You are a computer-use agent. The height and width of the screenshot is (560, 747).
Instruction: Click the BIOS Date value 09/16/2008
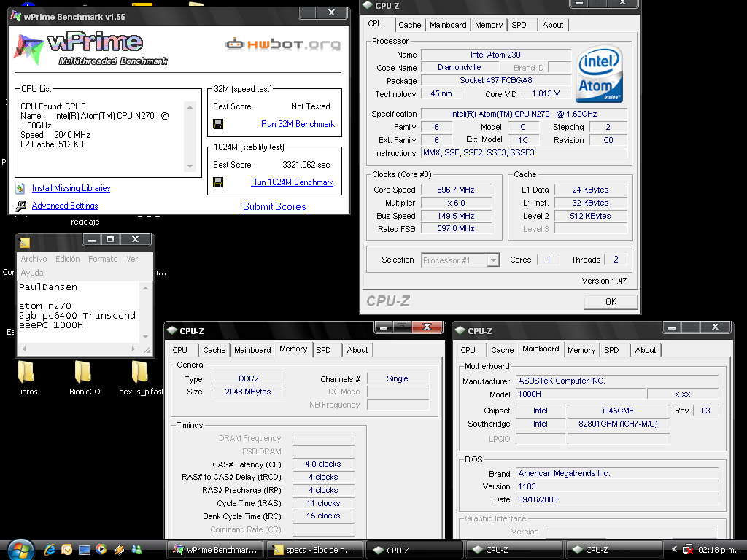tap(617, 500)
